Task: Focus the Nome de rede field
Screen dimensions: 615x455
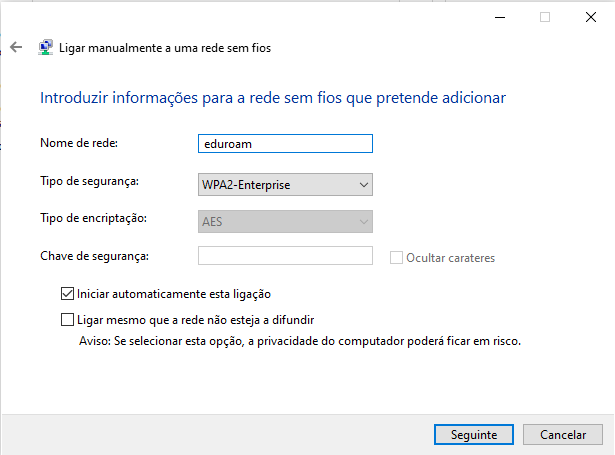Action: coord(285,144)
